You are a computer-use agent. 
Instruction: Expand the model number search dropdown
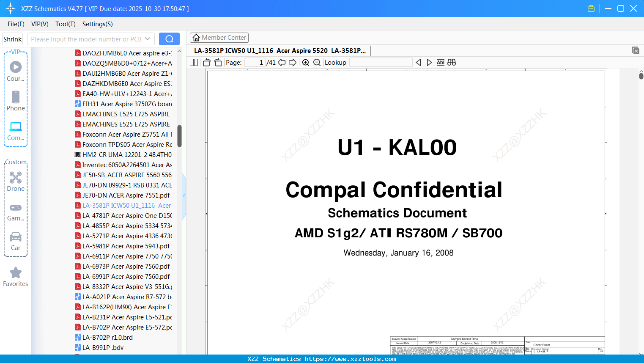tap(148, 39)
